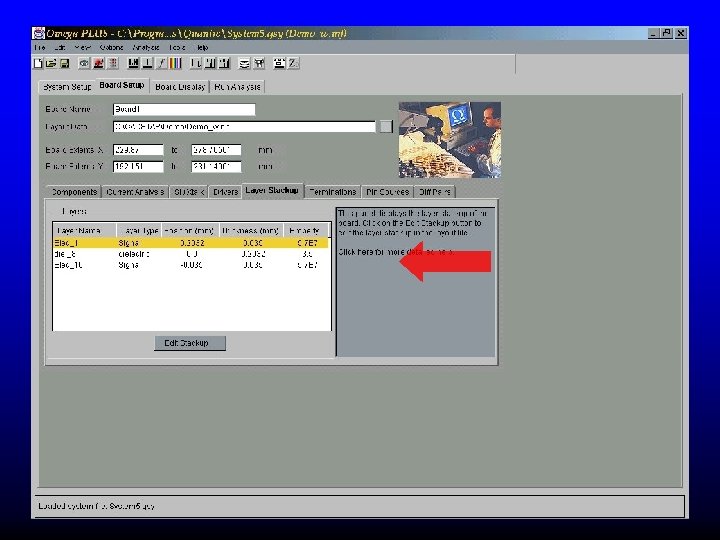Click the Board extents Y start field
Image resolution: width=720 pixels, height=540 pixels.
(x=138, y=166)
